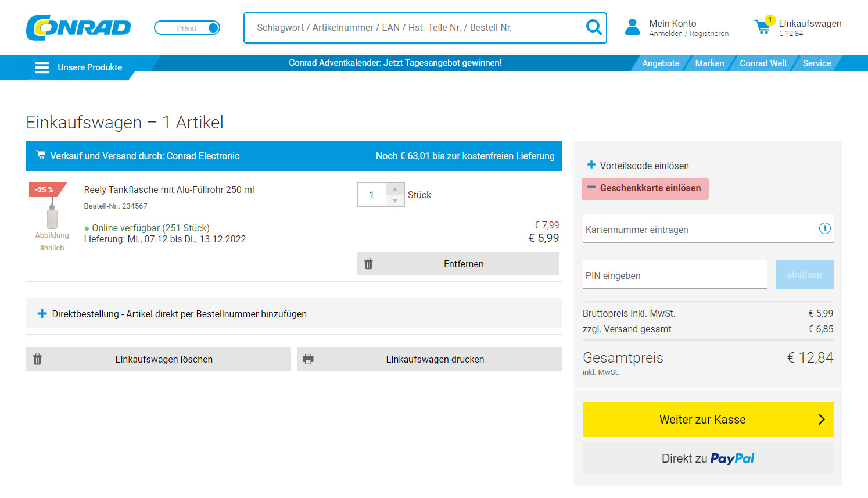Expand Vorteilscode einlösen
868x498 pixels.
pos(638,166)
